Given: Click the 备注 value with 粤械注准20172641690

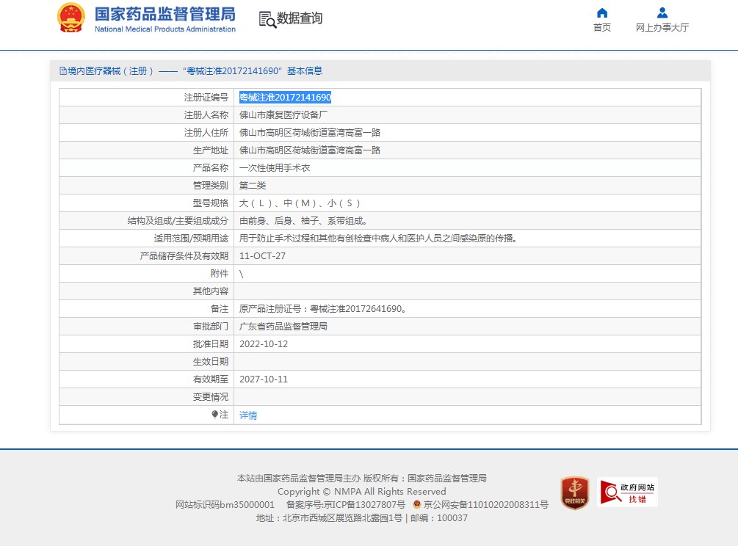Looking at the screenshot, I should [323, 309].
